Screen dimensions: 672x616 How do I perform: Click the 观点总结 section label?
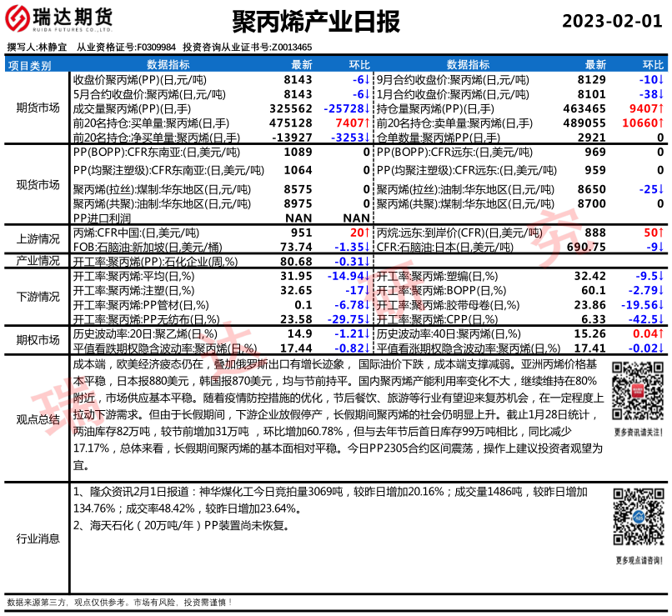[x=38, y=419]
